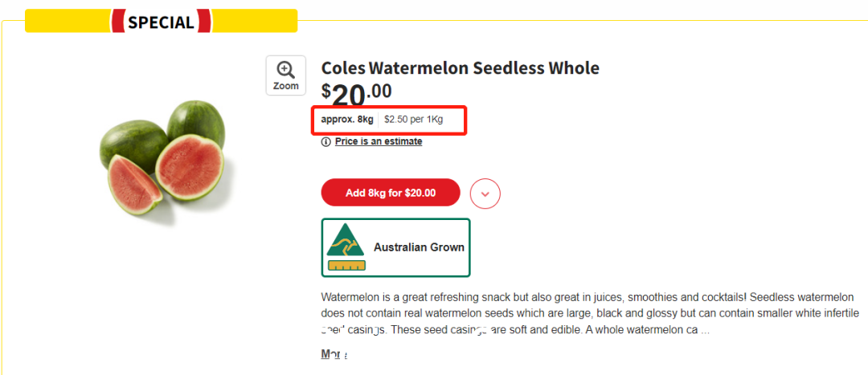
Task: Expand description with the More link
Action: click(x=334, y=354)
